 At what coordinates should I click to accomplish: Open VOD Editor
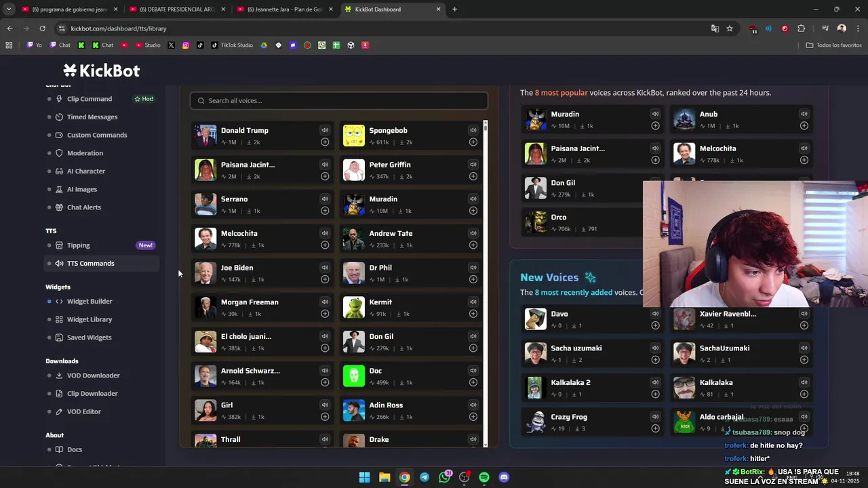click(83, 411)
